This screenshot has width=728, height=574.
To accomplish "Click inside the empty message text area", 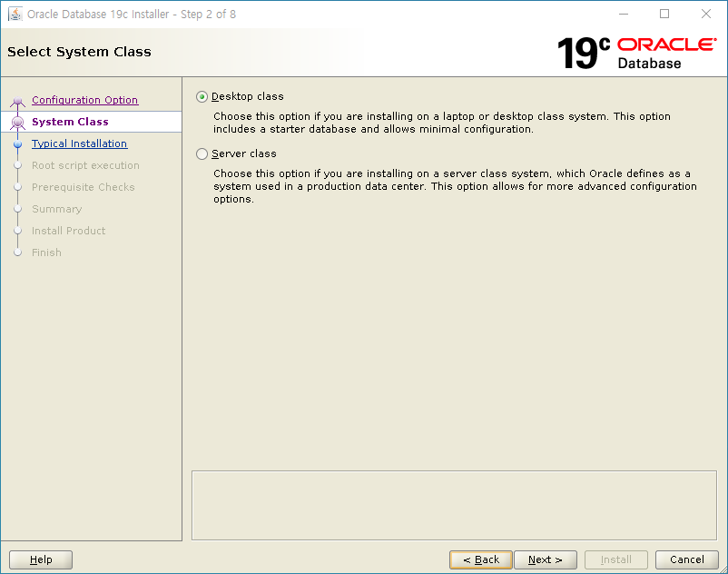I will point(454,505).
